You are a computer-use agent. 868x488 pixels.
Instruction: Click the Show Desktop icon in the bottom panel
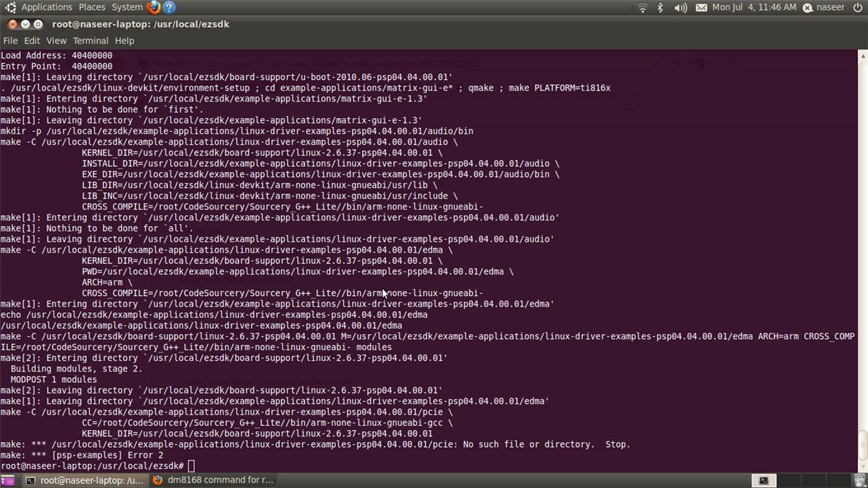click(7, 480)
